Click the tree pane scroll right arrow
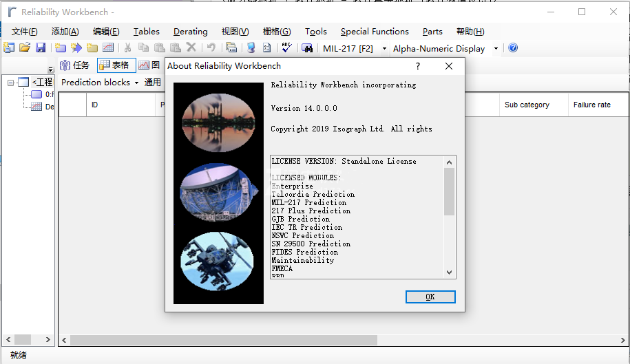The height and width of the screenshot is (364, 630). pos(48,339)
